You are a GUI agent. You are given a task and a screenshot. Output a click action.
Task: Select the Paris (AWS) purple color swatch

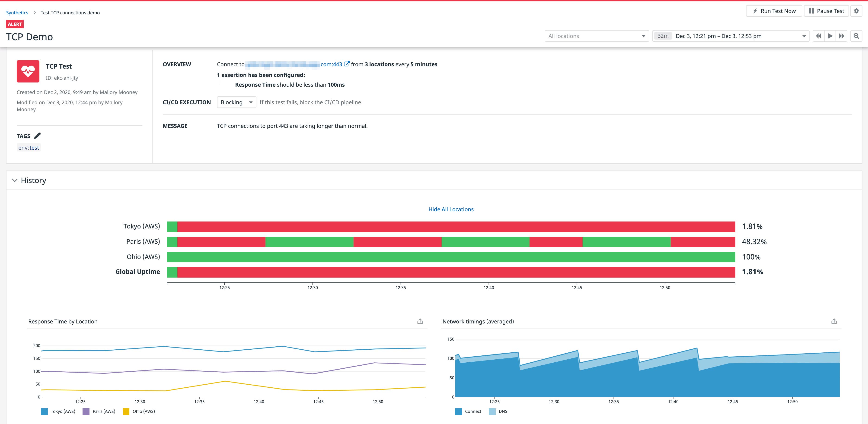click(x=86, y=411)
